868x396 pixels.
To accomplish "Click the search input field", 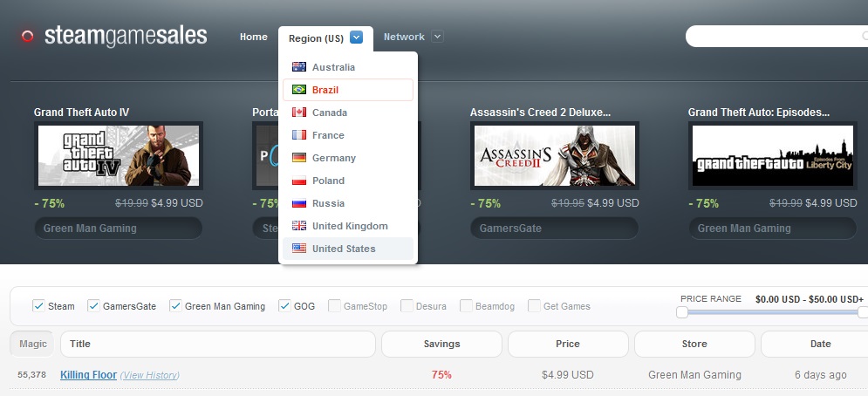I will (x=776, y=36).
